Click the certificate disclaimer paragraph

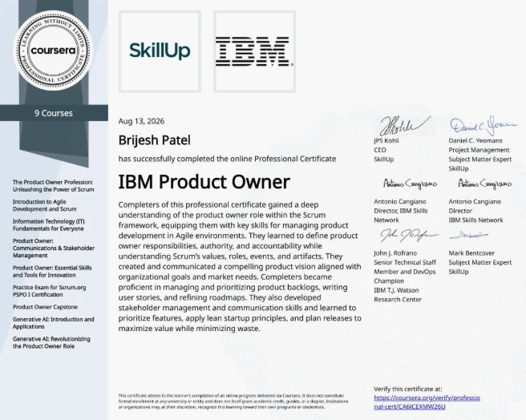233,402
